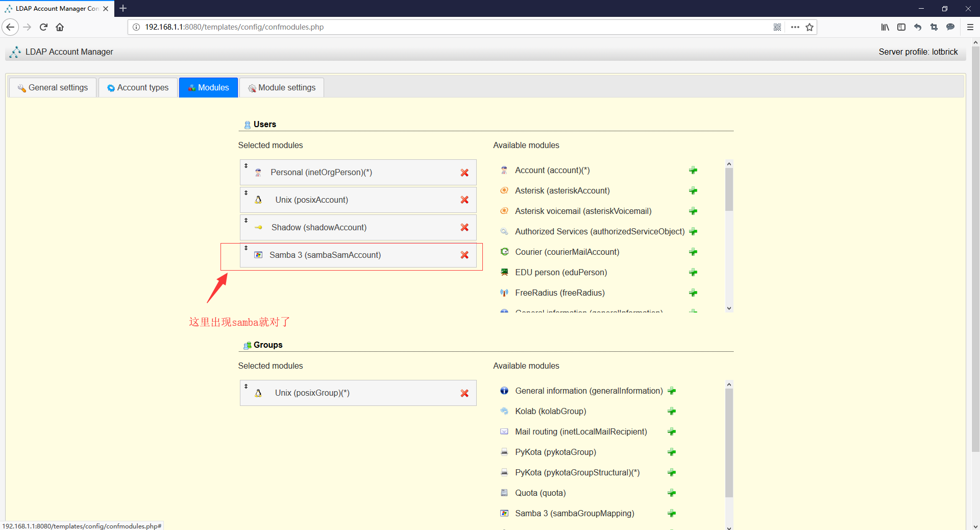Screen dimensions: 980x530
Task: Add the Samba 3 (sambaGroupMapping) module
Action: click(672, 514)
